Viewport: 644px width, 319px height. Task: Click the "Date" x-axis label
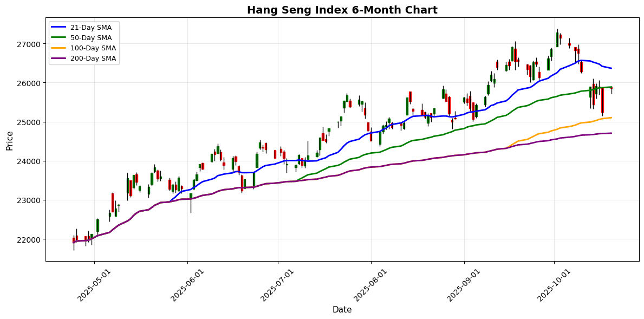point(342,310)
